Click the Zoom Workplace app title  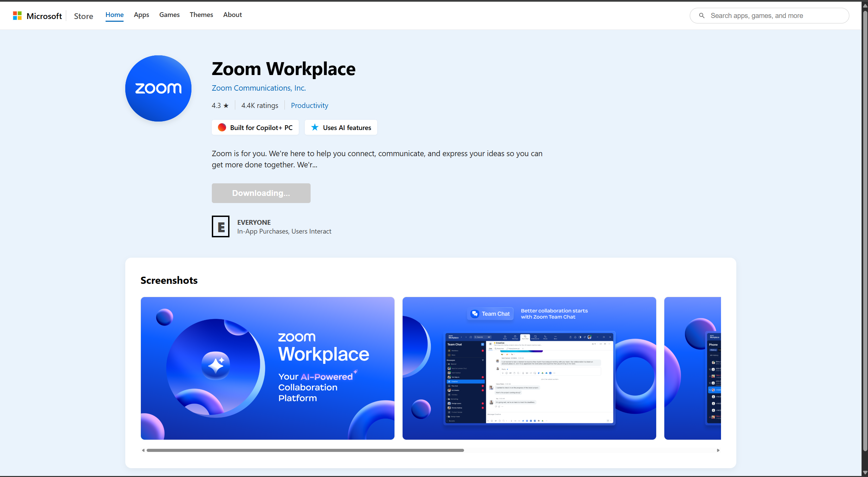pos(283,69)
